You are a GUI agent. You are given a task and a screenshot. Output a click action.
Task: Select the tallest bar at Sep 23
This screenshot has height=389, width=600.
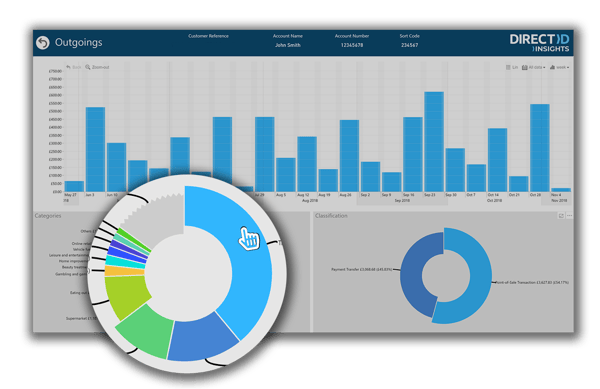tap(434, 142)
